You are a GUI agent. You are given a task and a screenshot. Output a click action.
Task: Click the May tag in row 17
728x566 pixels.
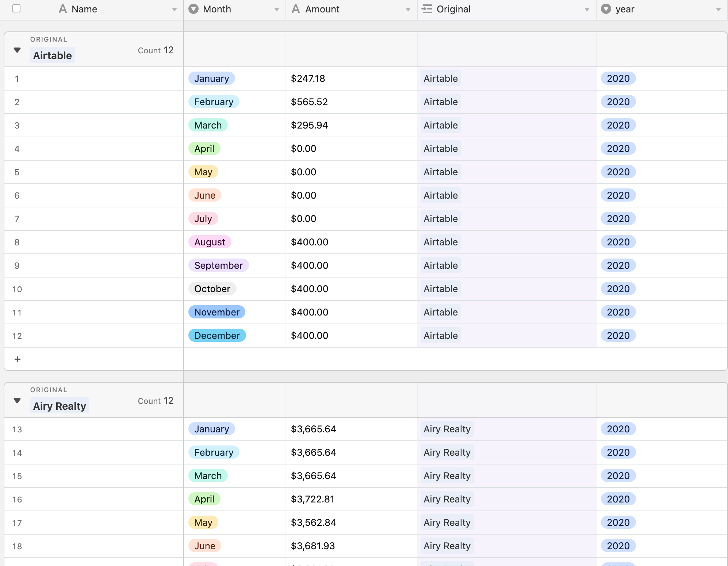click(203, 522)
